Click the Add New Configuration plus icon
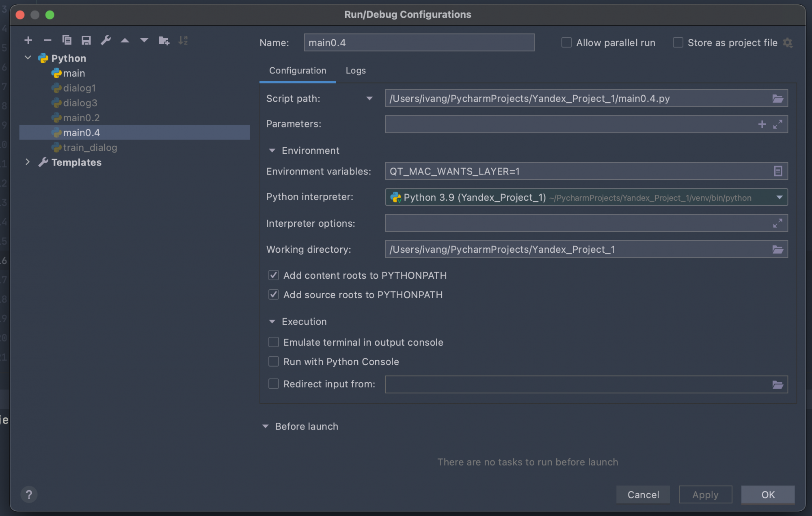Image resolution: width=812 pixels, height=516 pixels. (28, 40)
